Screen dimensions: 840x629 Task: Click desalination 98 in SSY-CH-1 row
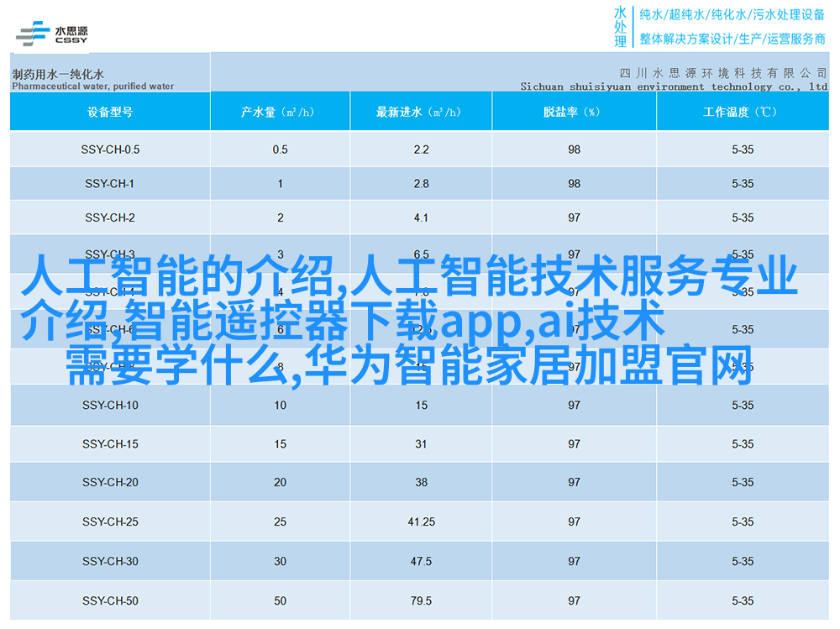coord(575,184)
